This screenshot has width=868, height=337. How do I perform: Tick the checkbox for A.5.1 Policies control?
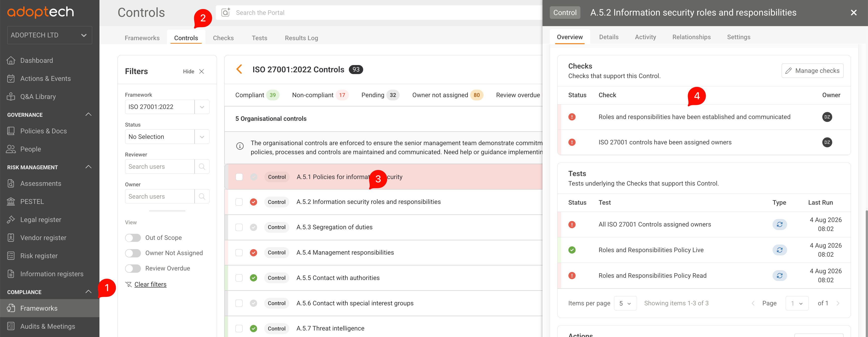[239, 177]
